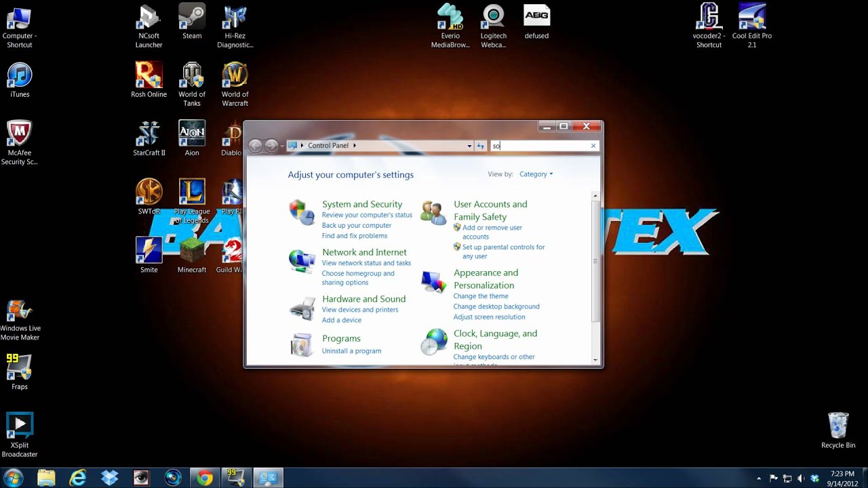Open Logitech Webcam desktop icon
This screenshot has width=868, height=488.
point(493,27)
